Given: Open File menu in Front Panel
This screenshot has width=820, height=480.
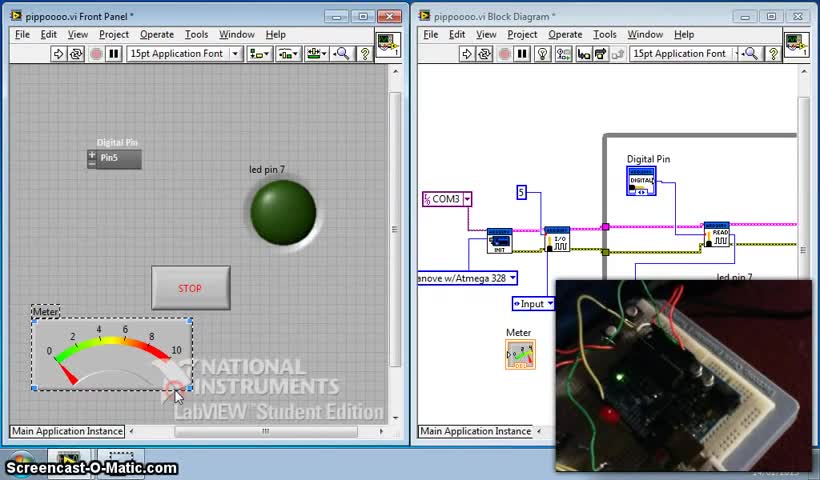Looking at the screenshot, I should click(x=22, y=35).
